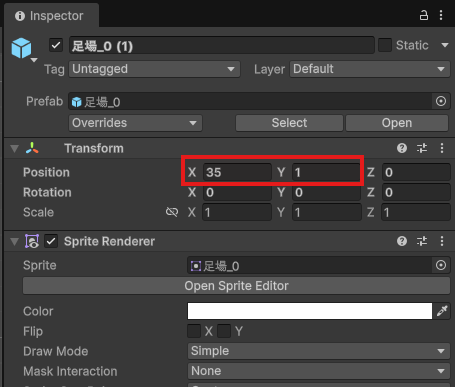Open the prefab Overrides dropdown
The image size is (455, 387).
[135, 123]
